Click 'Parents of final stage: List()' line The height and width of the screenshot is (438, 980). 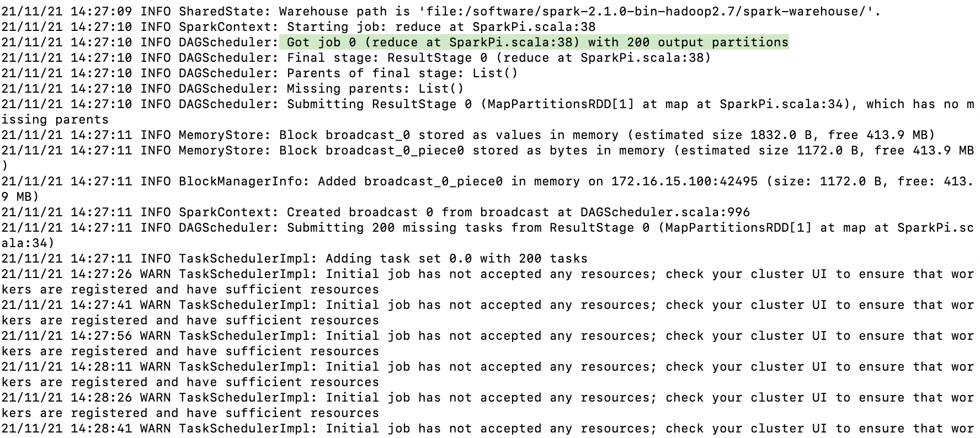point(259,73)
